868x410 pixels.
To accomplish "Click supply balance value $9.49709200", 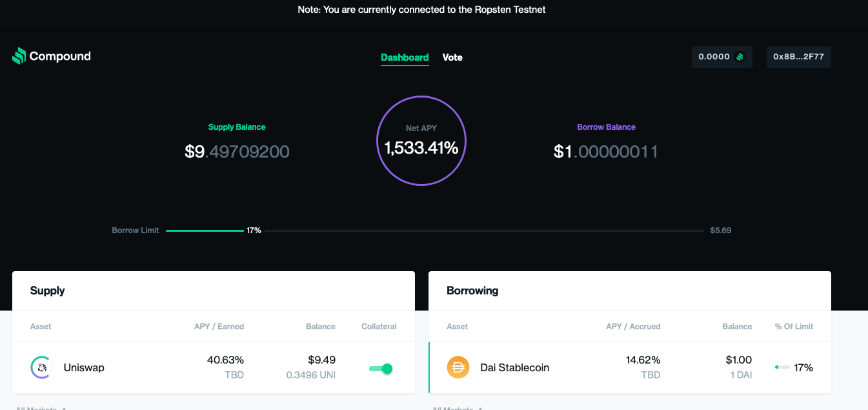I will click(x=237, y=152).
